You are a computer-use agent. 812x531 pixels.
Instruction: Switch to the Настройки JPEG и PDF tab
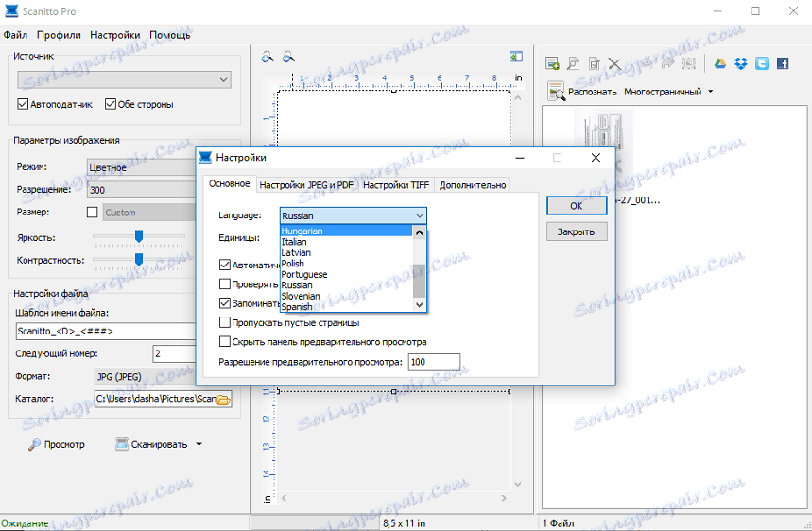click(x=306, y=185)
